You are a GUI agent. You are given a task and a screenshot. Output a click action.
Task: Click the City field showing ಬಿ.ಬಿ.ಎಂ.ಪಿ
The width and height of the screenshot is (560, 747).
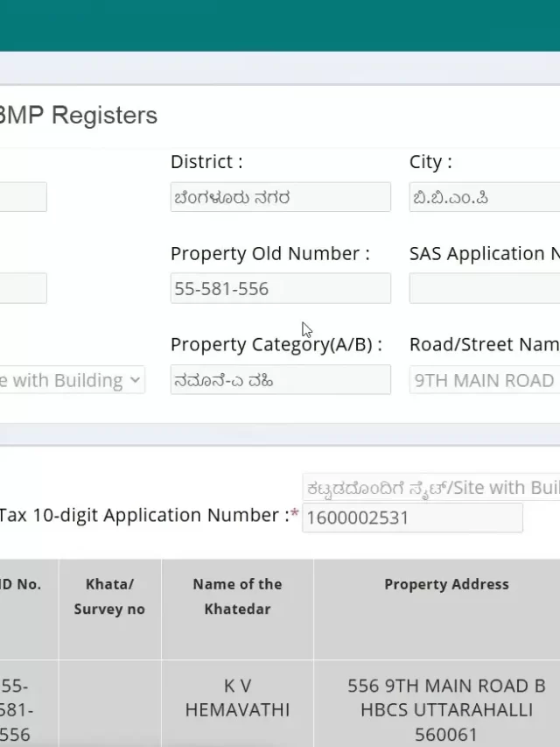(x=485, y=197)
